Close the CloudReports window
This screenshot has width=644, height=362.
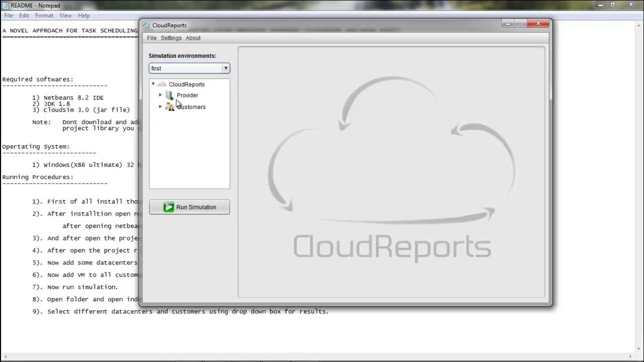click(x=538, y=24)
